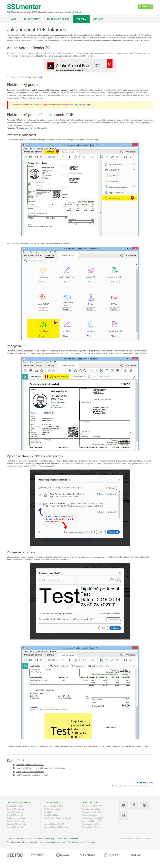Open the Blogger B icon in the footer

[124, 815]
